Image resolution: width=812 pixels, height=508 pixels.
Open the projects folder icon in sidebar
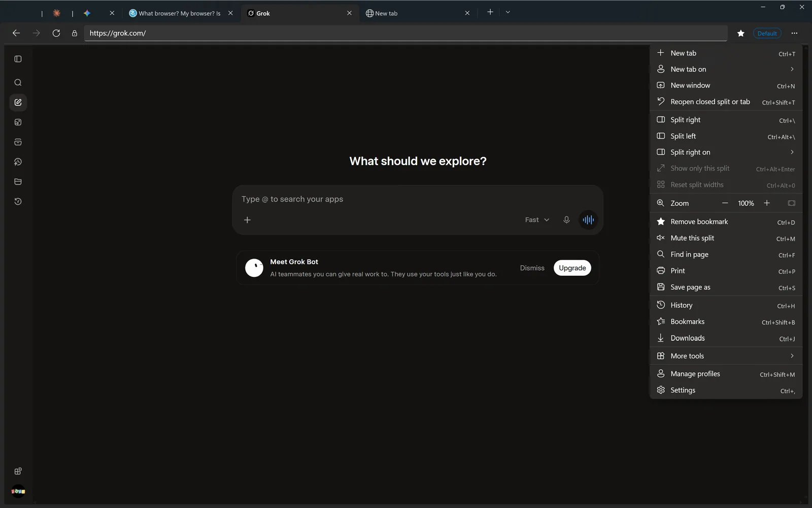pos(18,182)
